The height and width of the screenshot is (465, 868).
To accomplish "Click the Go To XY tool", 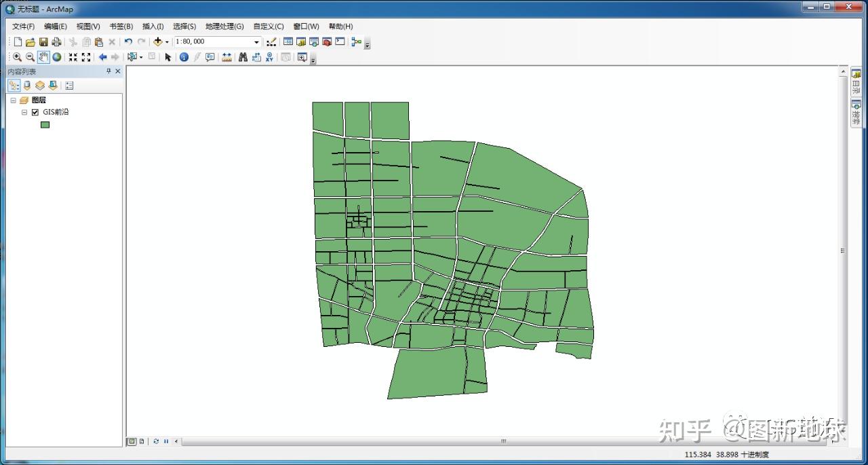I will pos(269,57).
